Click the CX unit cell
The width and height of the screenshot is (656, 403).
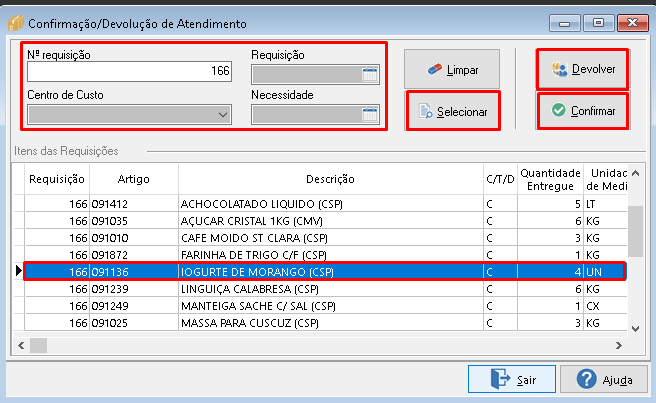605,306
